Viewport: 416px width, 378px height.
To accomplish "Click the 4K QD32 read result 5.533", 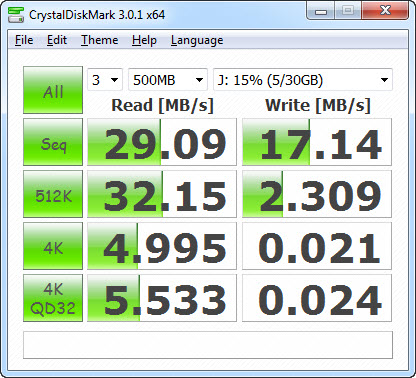I will click(162, 298).
